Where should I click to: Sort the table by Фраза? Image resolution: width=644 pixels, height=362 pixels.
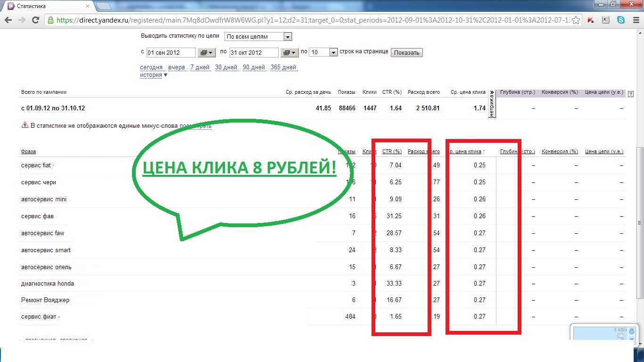(x=28, y=151)
